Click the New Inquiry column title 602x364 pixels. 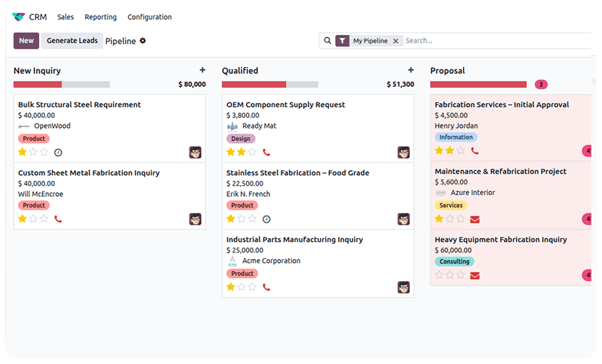(x=38, y=71)
